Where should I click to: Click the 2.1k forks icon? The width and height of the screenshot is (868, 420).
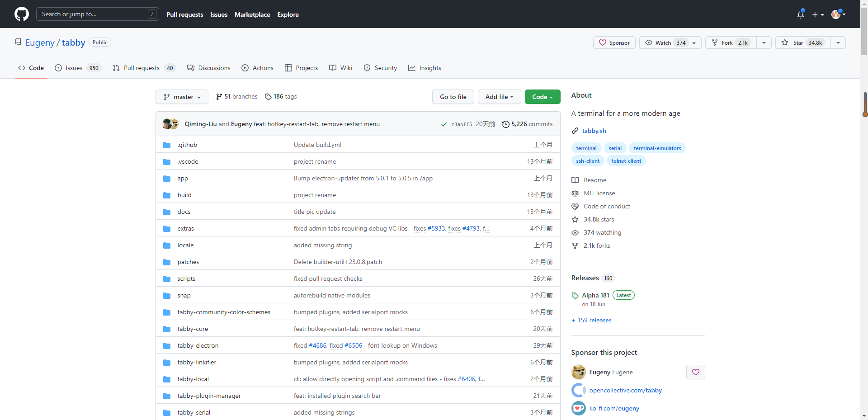coord(575,245)
